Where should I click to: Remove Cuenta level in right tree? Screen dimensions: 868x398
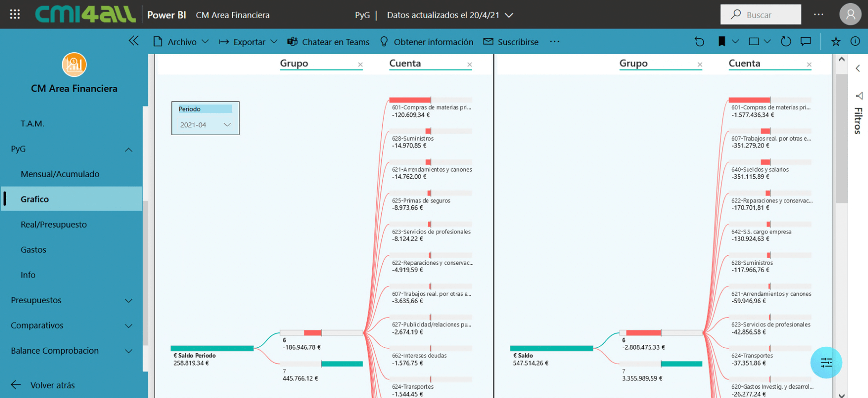(x=809, y=64)
